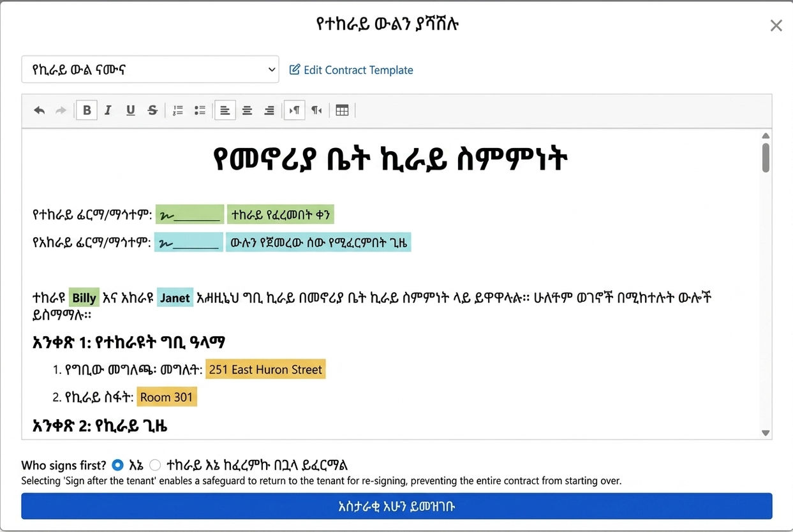Click the editor vertical scrollbar thumb
This screenshot has width=793, height=532.
(766, 158)
